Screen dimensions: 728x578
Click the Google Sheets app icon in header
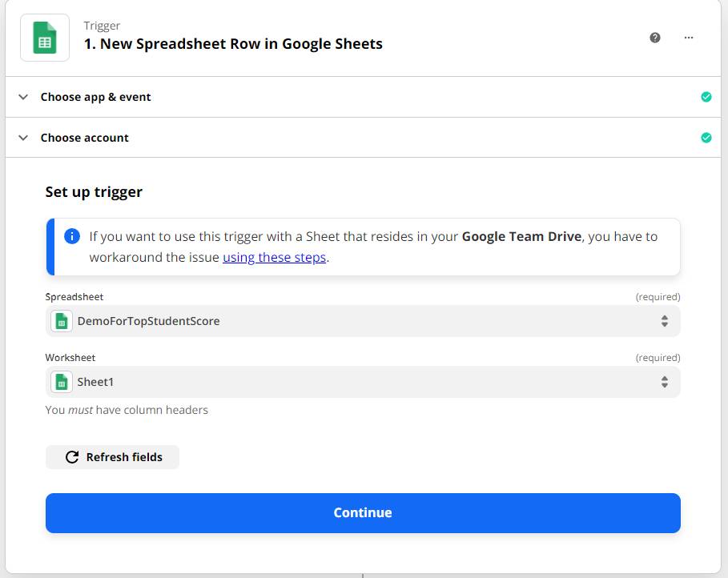(45, 38)
